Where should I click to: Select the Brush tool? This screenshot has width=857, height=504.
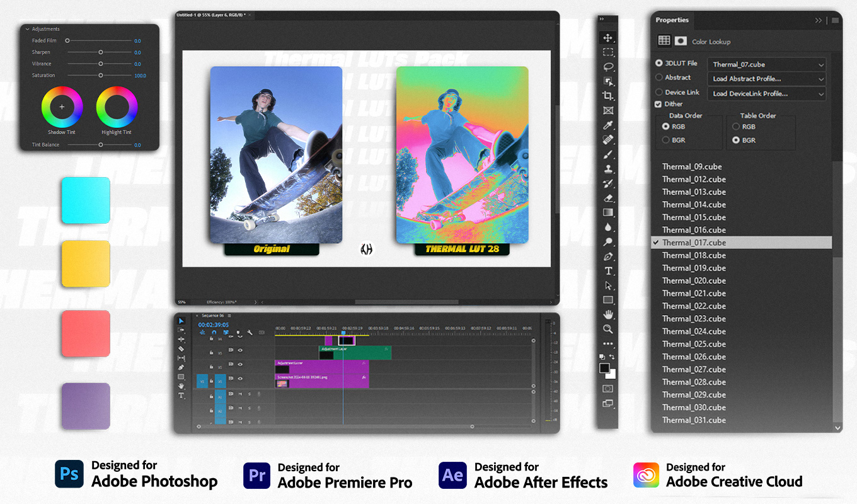[x=608, y=154]
